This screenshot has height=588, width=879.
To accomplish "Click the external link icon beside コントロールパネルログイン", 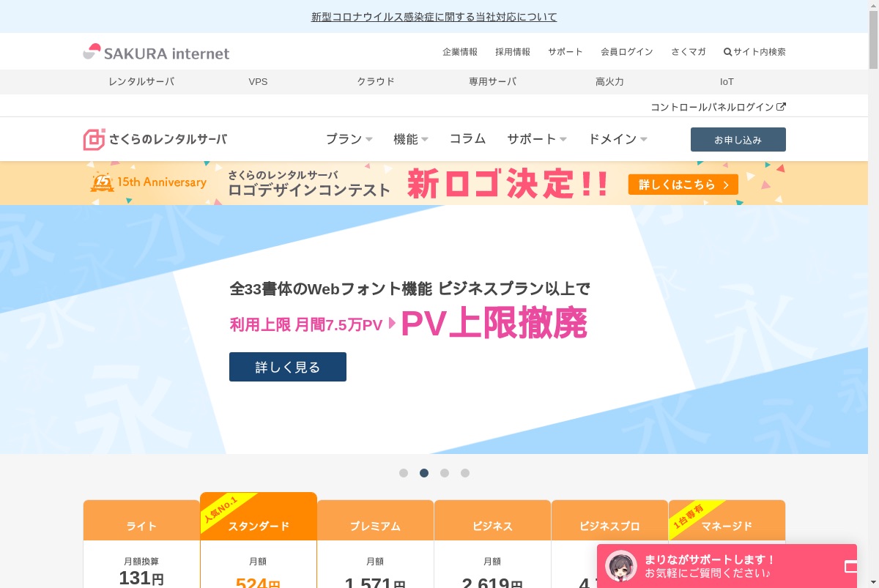I will coord(782,107).
